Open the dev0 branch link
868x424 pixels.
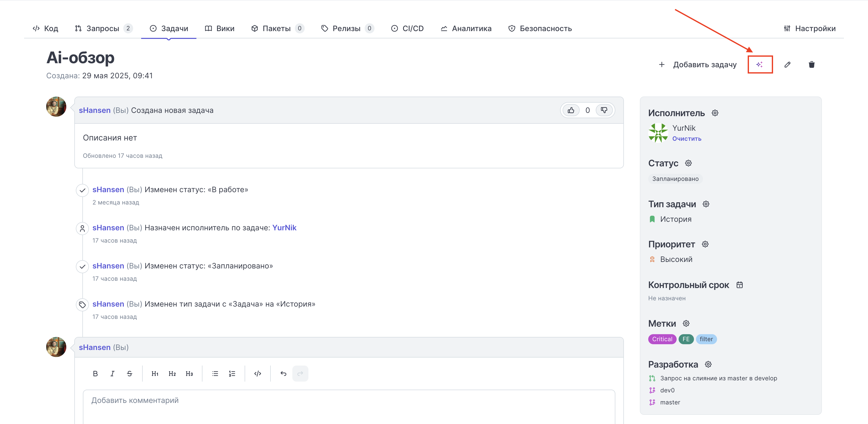pos(667,390)
